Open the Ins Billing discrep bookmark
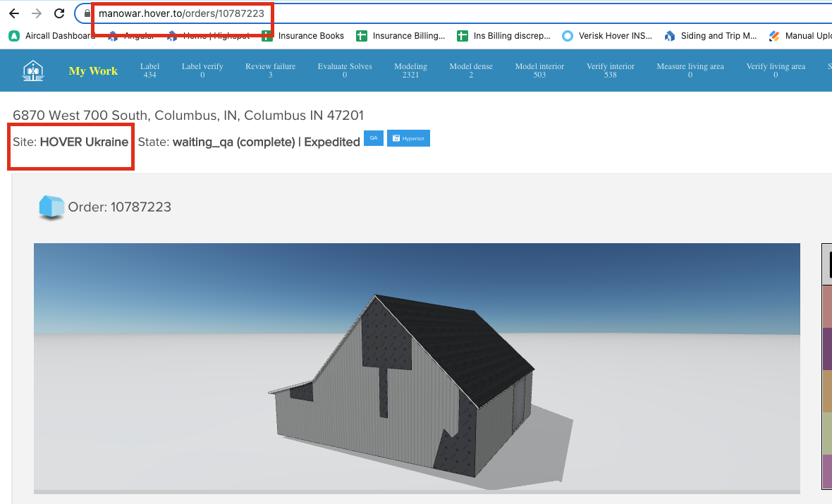 pyautogui.click(x=504, y=35)
